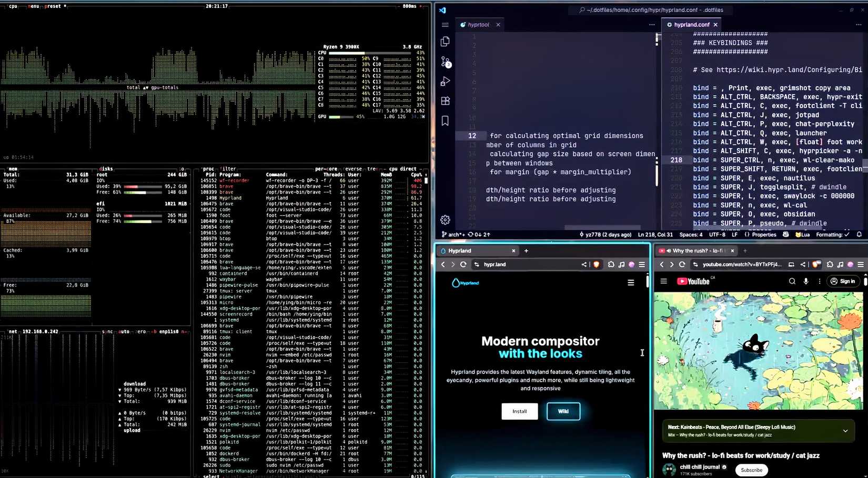This screenshot has width=868, height=478.
Task: Open the btop menu item in top bar
Action: click(x=34, y=6)
